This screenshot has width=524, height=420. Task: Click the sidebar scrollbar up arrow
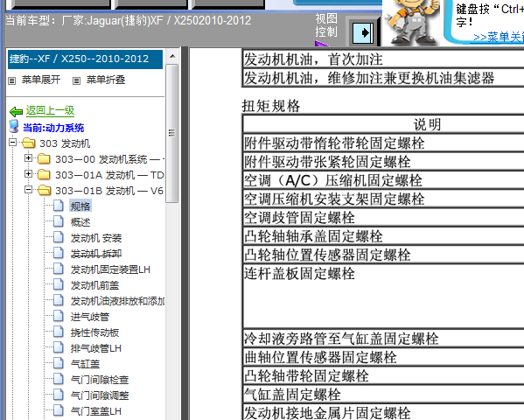pos(172,56)
